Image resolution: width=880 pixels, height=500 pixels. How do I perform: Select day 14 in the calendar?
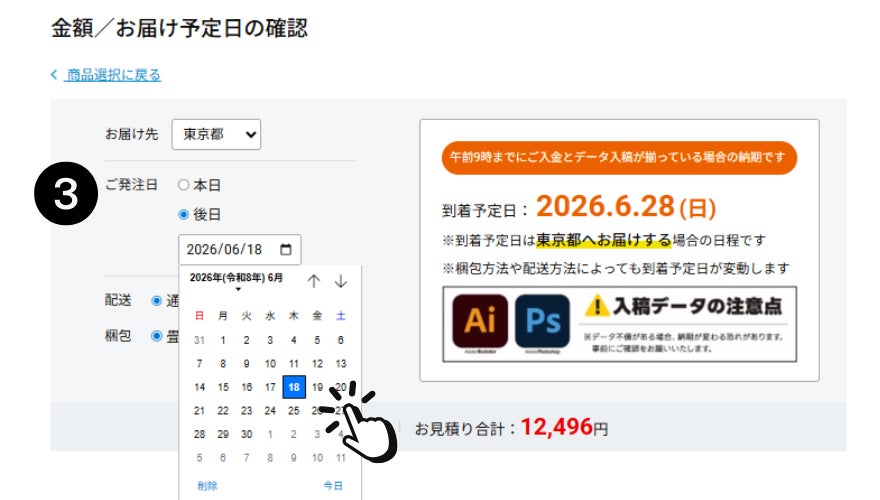[199, 387]
